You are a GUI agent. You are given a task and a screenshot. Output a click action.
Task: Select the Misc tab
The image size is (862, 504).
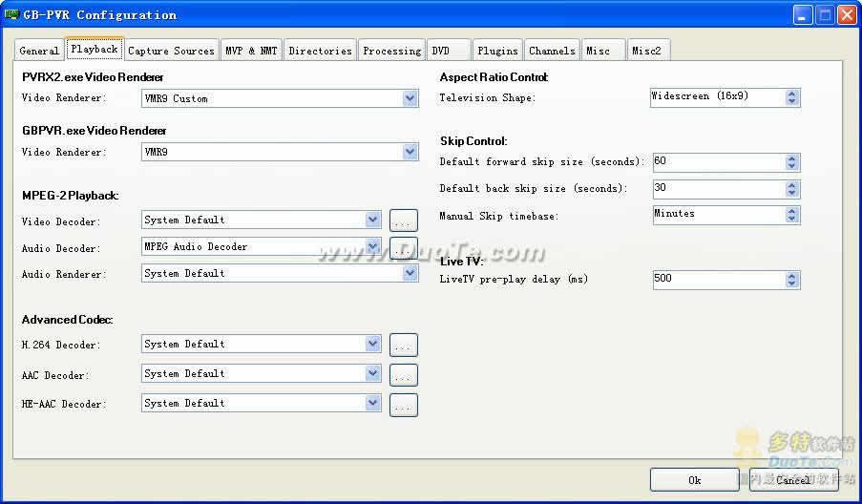click(x=603, y=50)
